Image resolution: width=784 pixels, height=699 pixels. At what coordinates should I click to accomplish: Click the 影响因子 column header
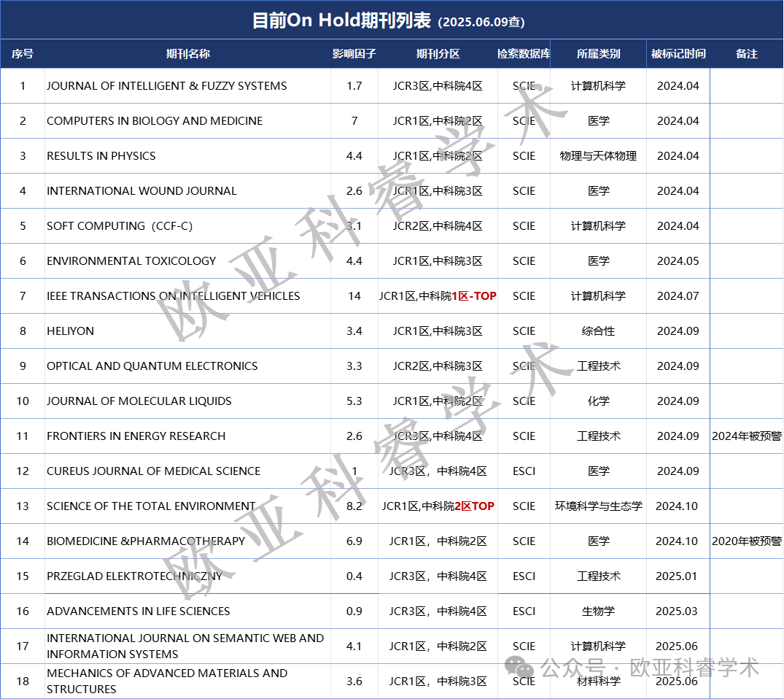354,53
